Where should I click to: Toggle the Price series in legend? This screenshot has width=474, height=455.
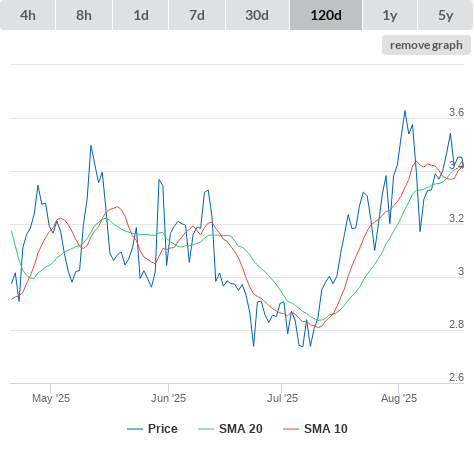[152, 429]
